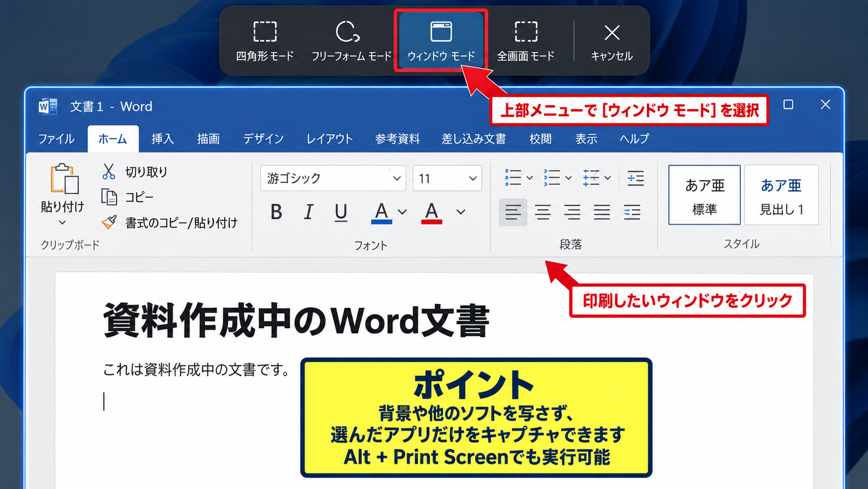868x489 pixels.
Task: Toggle align left paragraph button
Action: pyautogui.click(x=513, y=212)
